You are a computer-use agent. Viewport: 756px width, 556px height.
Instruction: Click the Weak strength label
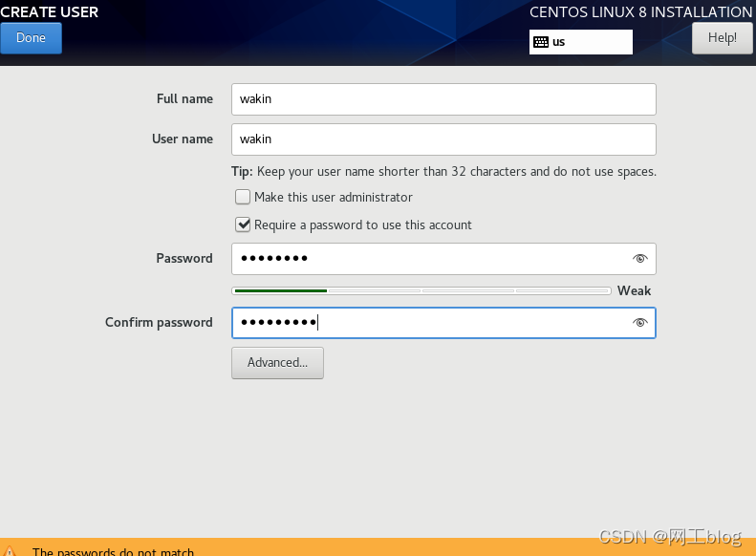point(634,291)
